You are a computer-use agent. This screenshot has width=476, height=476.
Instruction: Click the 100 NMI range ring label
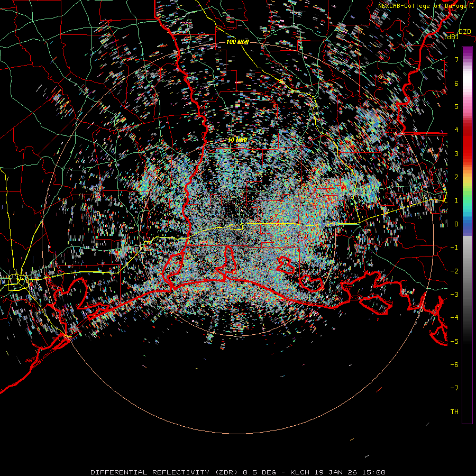click(237, 42)
